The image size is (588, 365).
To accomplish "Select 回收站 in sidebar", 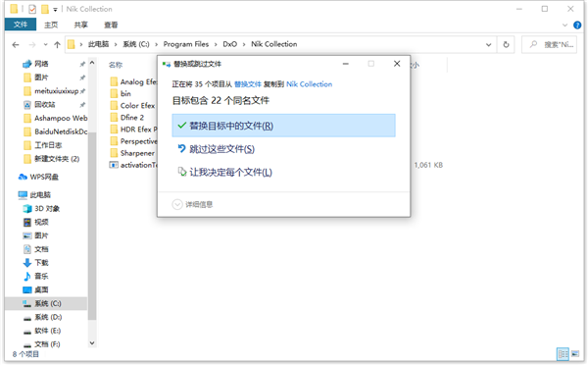I will (45, 104).
